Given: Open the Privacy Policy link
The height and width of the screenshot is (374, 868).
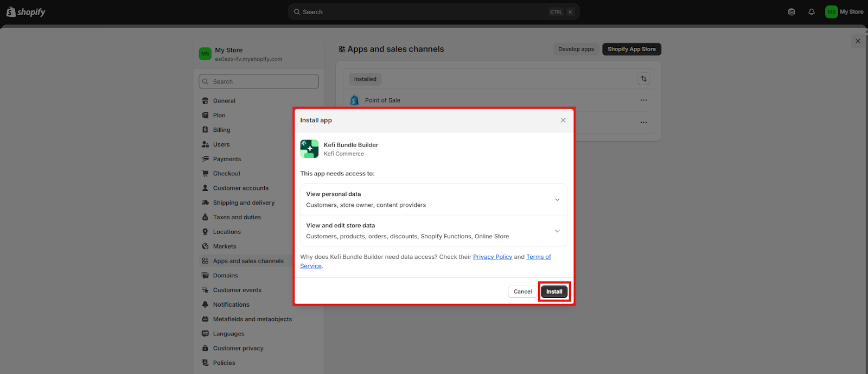Looking at the screenshot, I should coord(492,257).
